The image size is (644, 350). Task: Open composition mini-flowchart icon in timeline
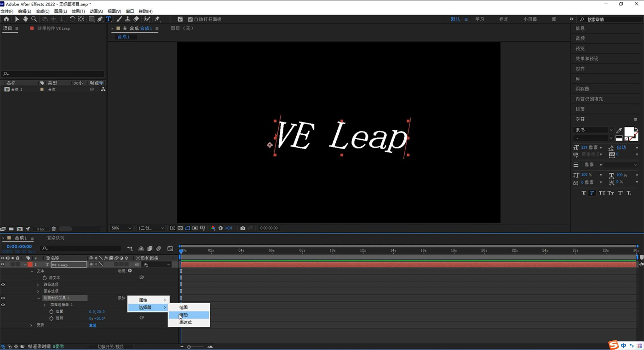(x=130, y=249)
